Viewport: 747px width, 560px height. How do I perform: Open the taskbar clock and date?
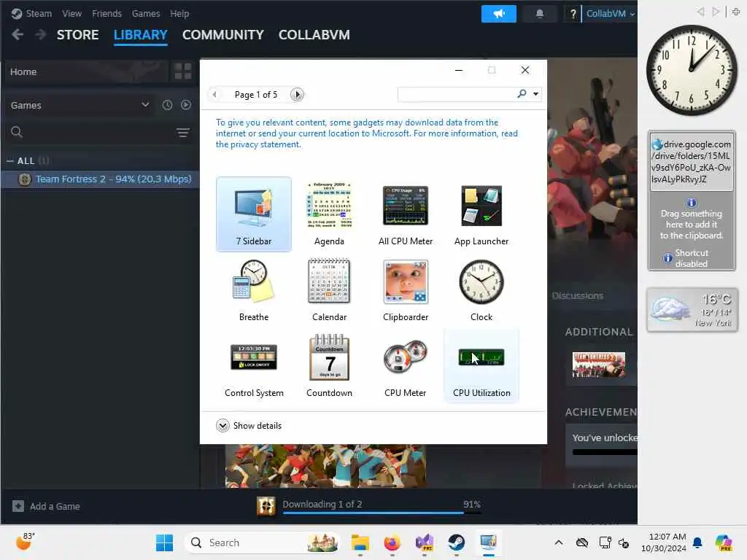tap(663, 542)
